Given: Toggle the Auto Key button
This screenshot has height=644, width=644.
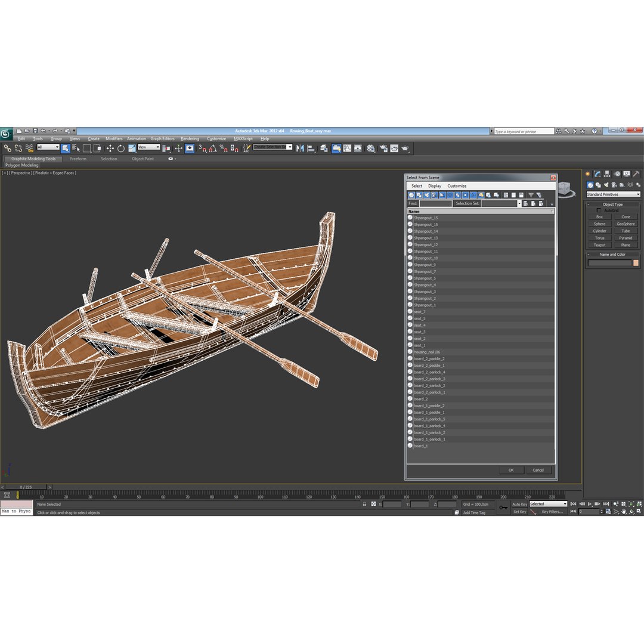Looking at the screenshot, I should 519,504.
